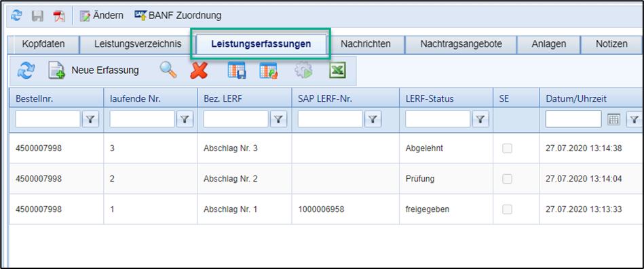The image size is (644, 269).
Task: Click the gear with play arrow icon
Action: (303, 70)
